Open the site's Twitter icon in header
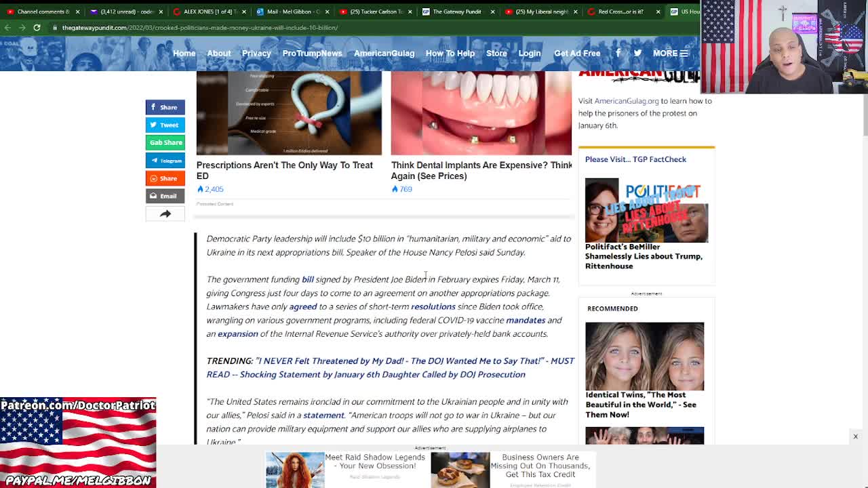 click(637, 53)
